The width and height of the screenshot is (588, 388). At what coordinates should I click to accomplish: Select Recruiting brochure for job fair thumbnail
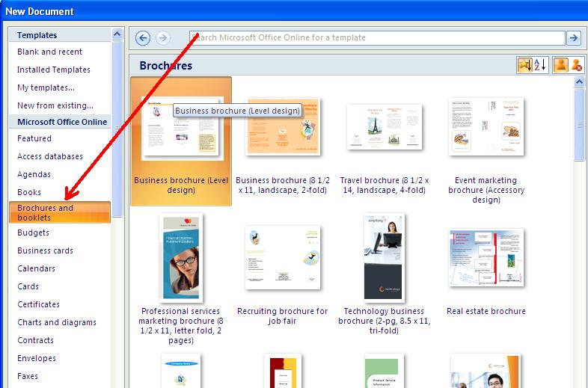(283, 257)
